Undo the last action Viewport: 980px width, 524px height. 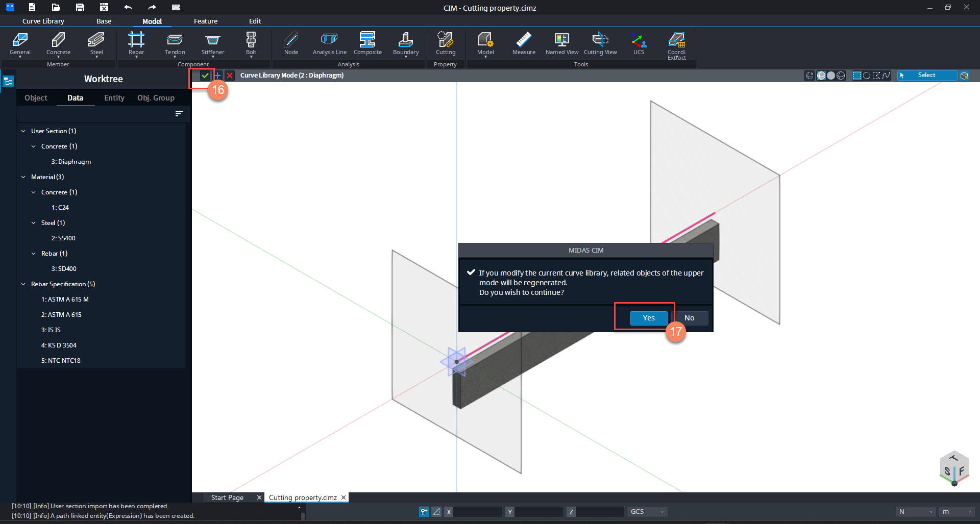click(x=128, y=7)
